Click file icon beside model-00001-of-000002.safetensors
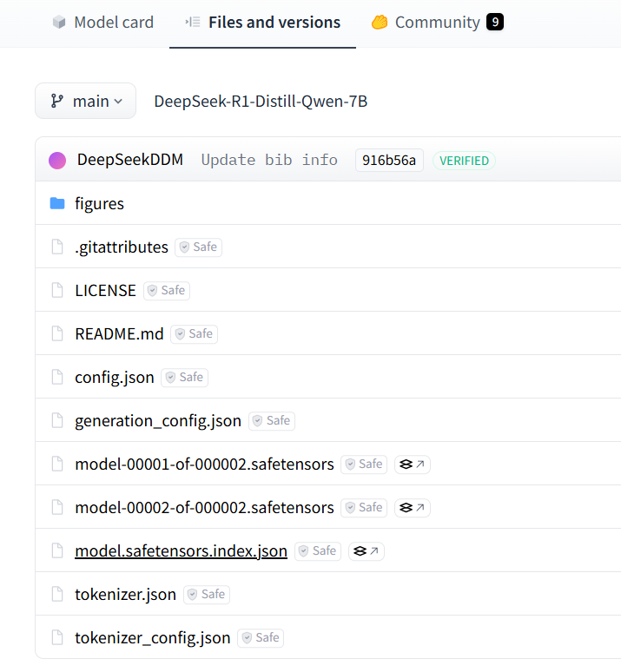The width and height of the screenshot is (621, 672). [x=57, y=464]
